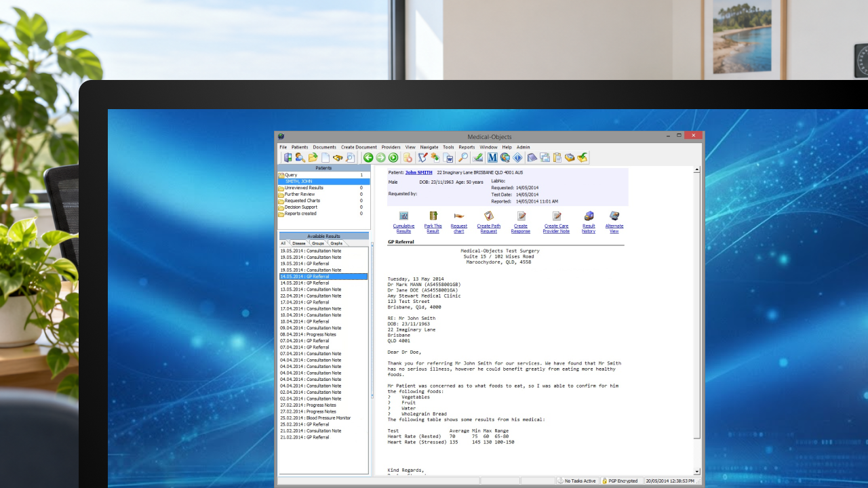Open the Unreviewed Results folder
The image size is (868, 488).
click(x=324, y=188)
